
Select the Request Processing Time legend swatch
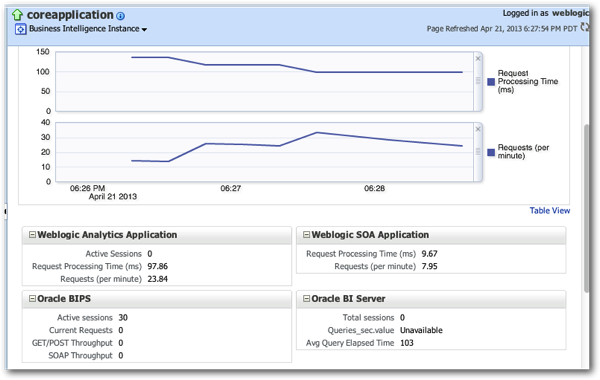point(491,82)
